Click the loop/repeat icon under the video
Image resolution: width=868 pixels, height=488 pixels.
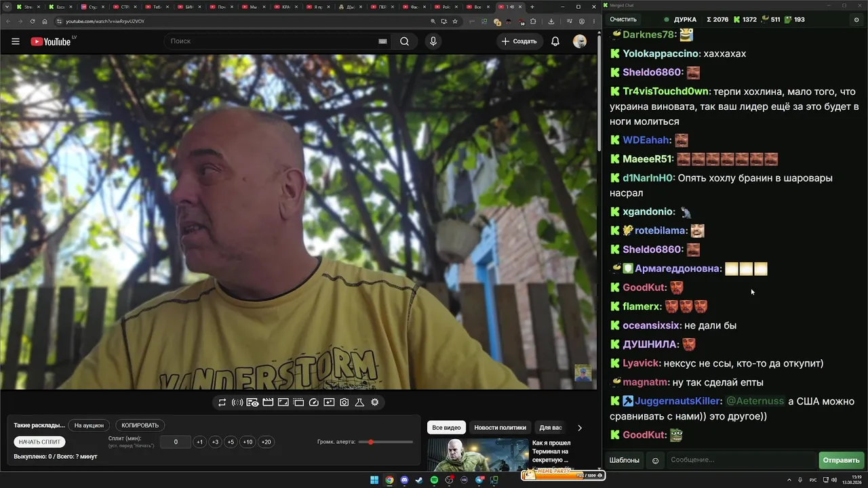click(x=222, y=403)
